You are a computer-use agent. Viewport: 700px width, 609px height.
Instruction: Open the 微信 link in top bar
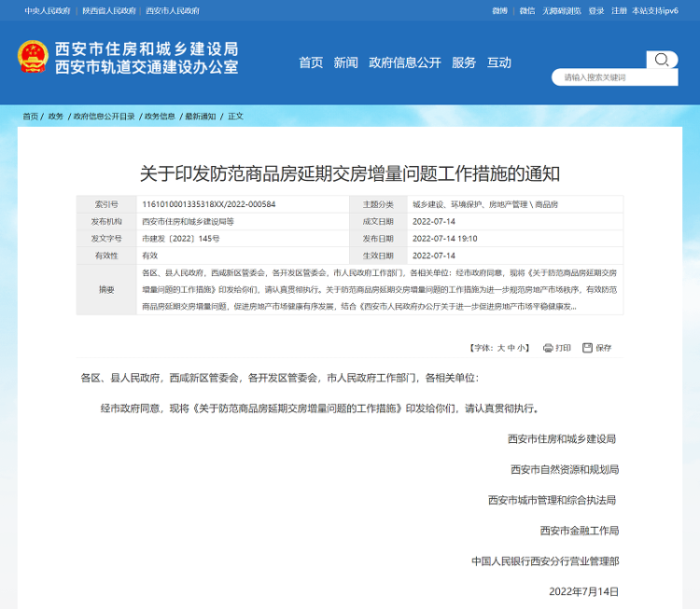pyautogui.click(x=526, y=10)
